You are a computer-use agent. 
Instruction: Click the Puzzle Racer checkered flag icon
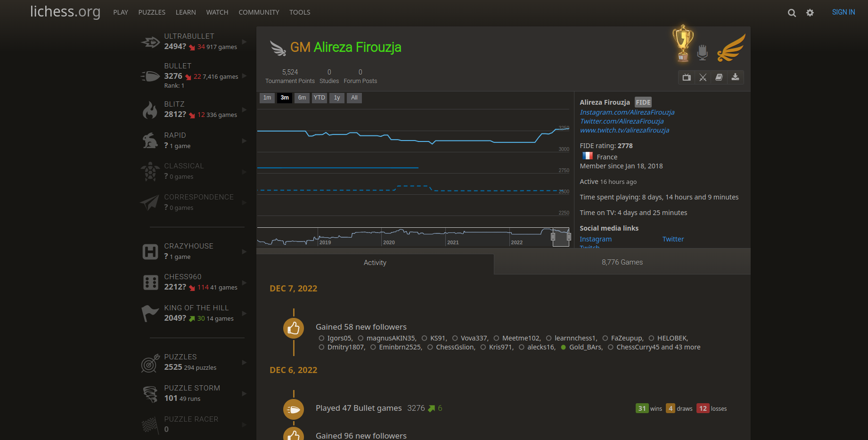pyautogui.click(x=150, y=425)
